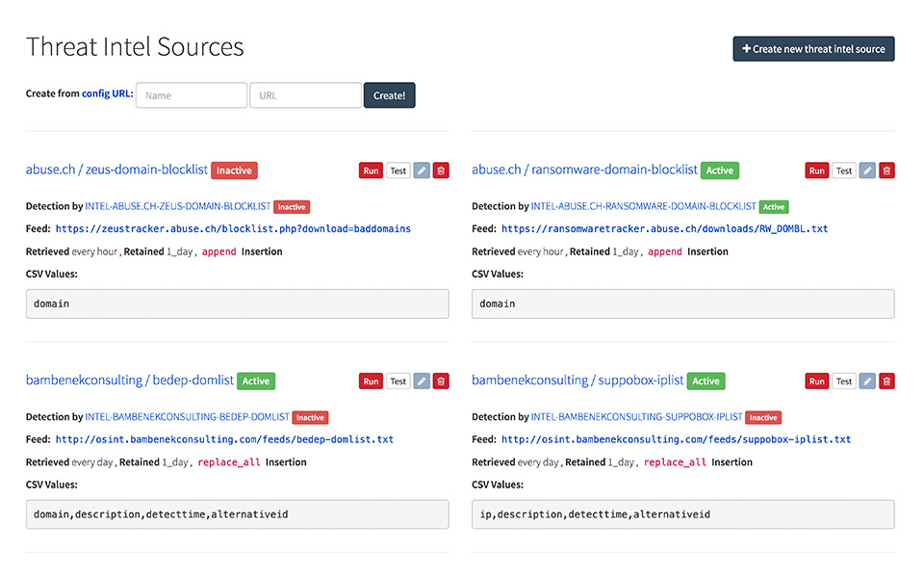Open the config URL link
This screenshot has width=924, height=578.
click(x=107, y=94)
